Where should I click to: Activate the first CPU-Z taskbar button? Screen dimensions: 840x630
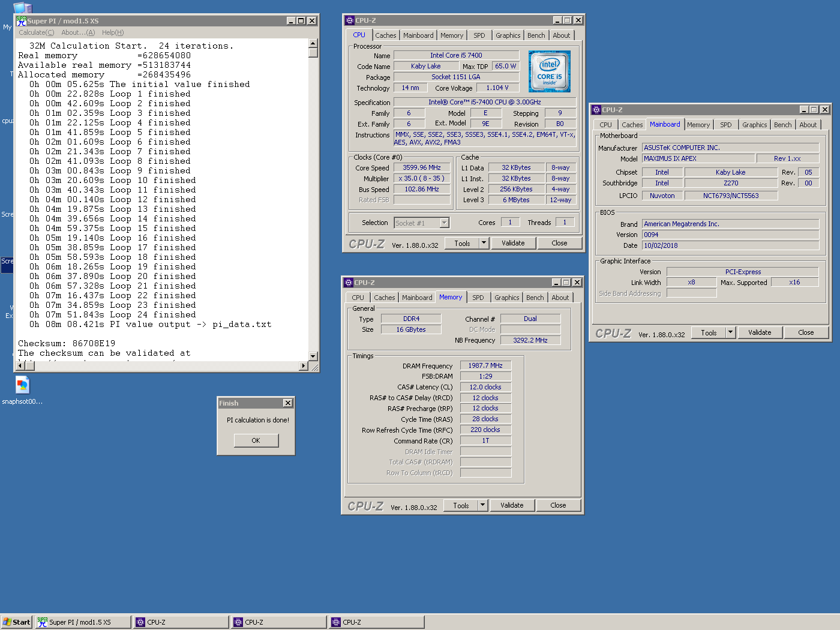tap(181, 622)
